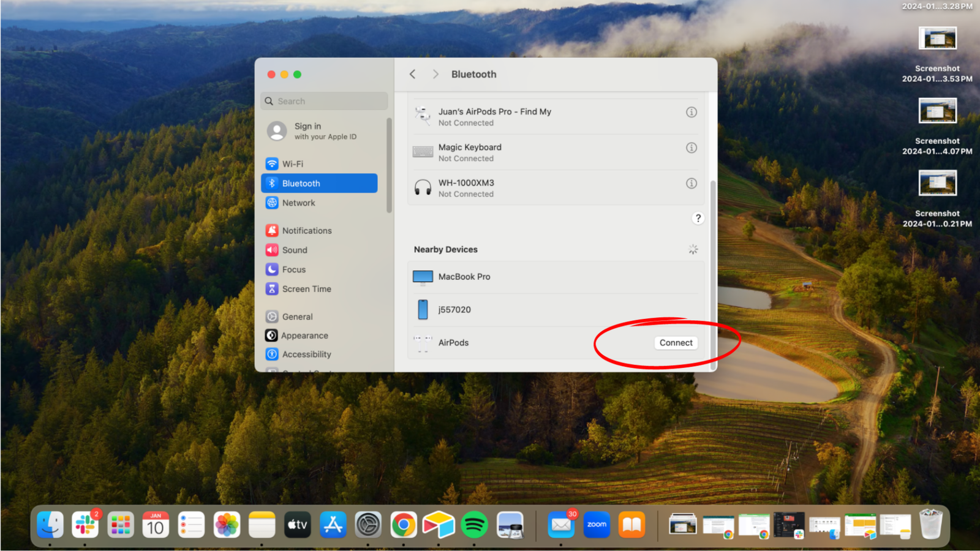Image resolution: width=980 pixels, height=551 pixels.
Task: Select Wi-Fi in settings sidebar
Action: (x=319, y=164)
